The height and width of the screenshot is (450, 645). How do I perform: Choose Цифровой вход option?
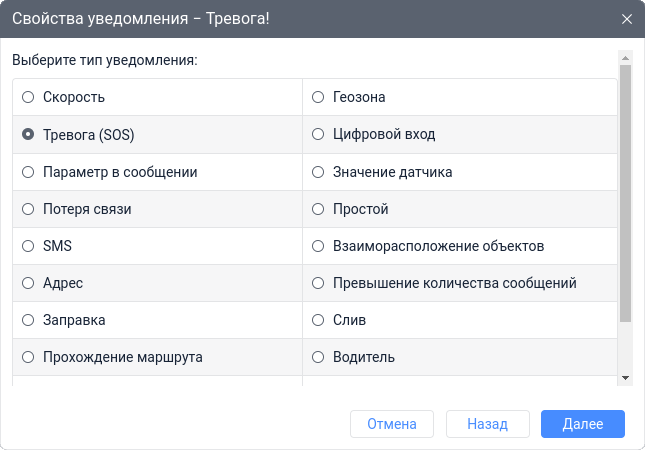pyautogui.click(x=318, y=134)
